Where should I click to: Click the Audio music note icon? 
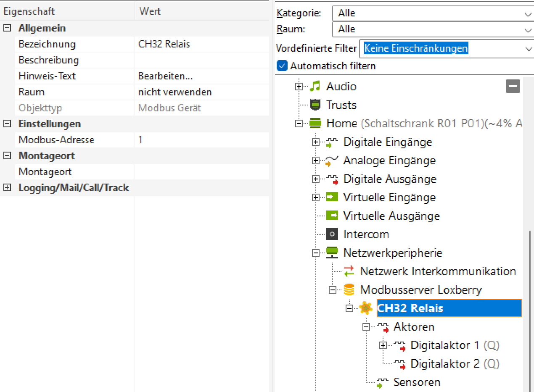click(315, 87)
